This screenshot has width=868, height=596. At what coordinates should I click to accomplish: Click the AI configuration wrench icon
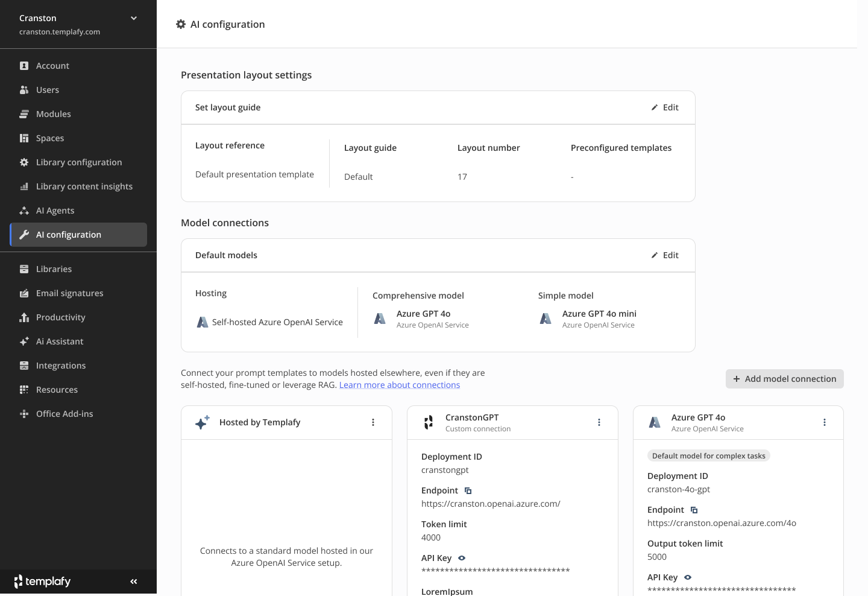tap(24, 235)
